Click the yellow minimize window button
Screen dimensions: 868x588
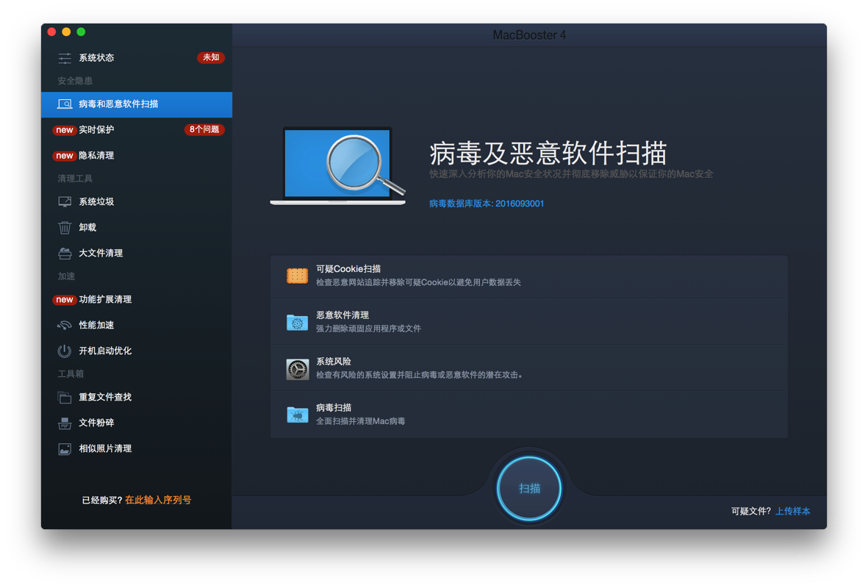pos(66,32)
